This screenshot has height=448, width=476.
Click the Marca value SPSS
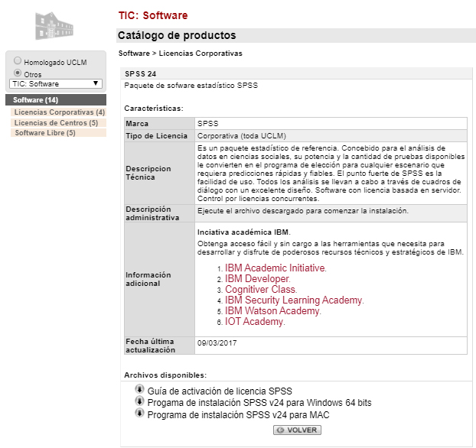pyautogui.click(x=207, y=123)
